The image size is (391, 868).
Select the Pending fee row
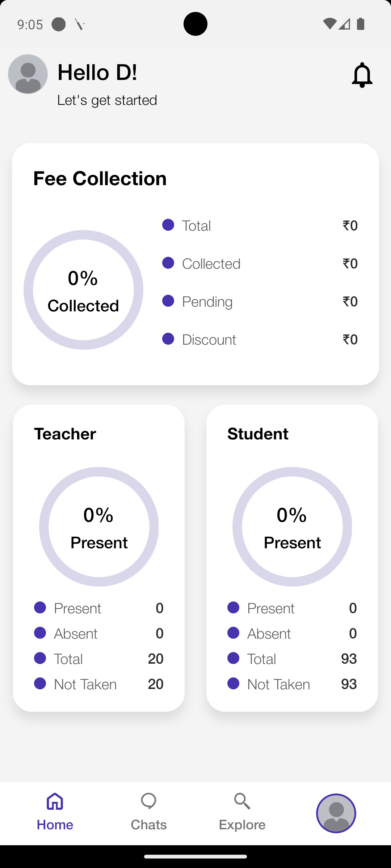coord(260,301)
